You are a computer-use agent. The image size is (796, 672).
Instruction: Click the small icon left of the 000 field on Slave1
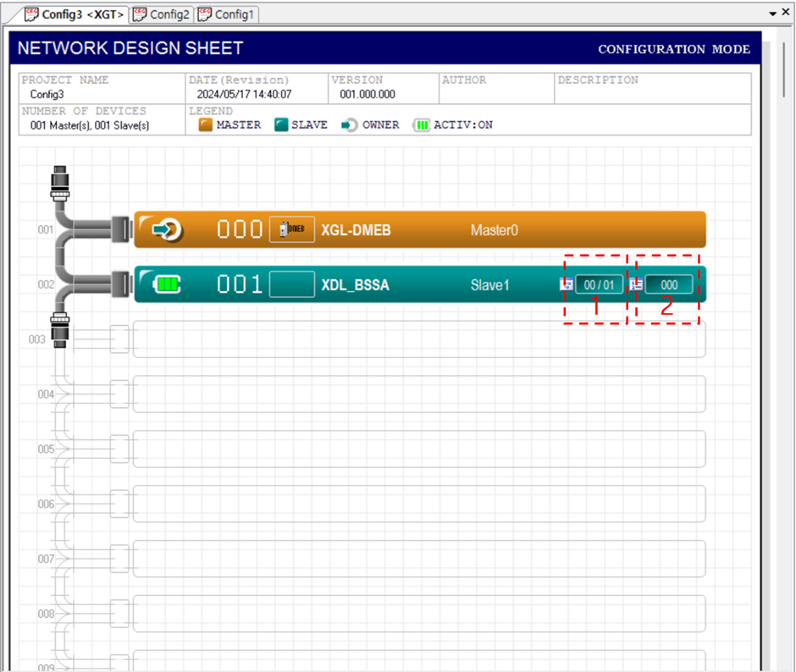pyautogui.click(x=636, y=284)
